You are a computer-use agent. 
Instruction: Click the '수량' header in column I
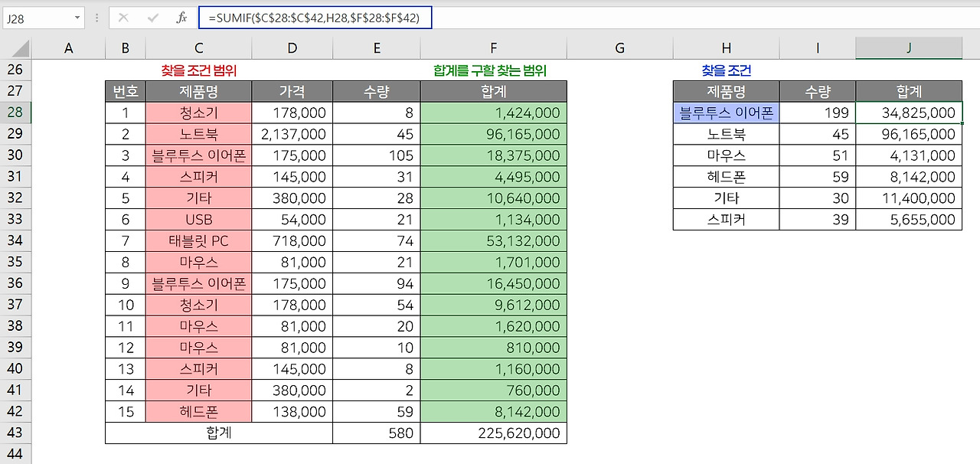click(818, 92)
